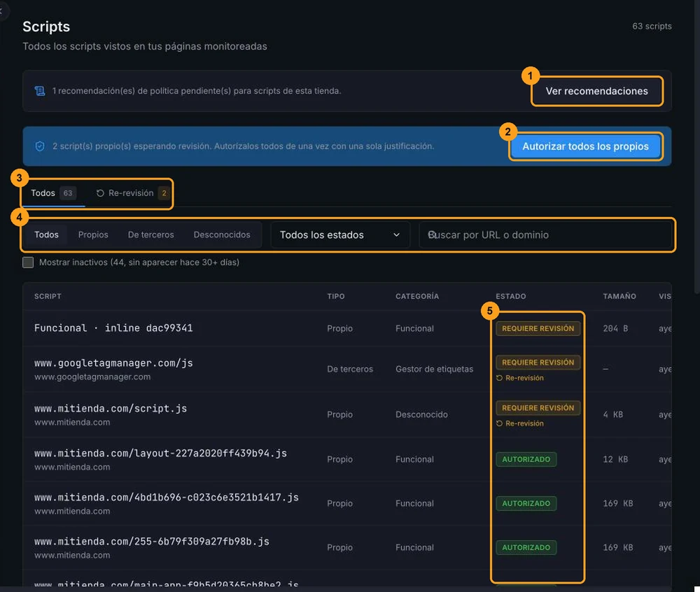Click AUTORIZADO badge for layout-227a2020ff439b94.js

pyautogui.click(x=526, y=459)
